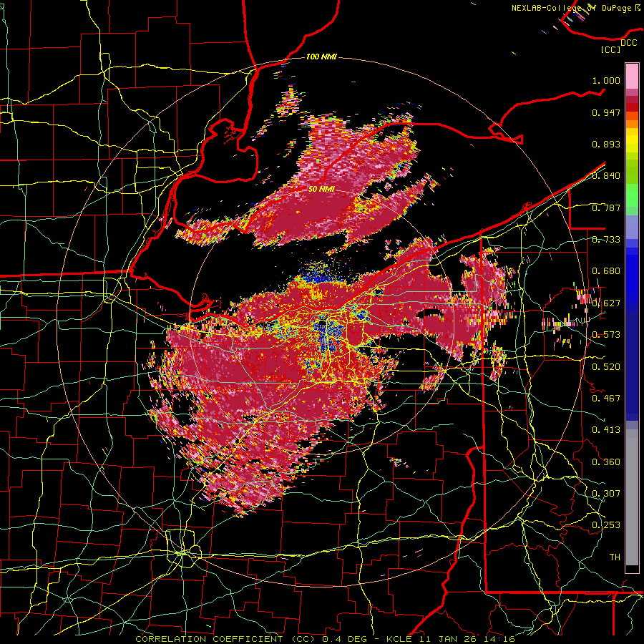Image resolution: width=644 pixels, height=644 pixels.
Task: Click the 0.573 legend value
Action: click(606, 335)
